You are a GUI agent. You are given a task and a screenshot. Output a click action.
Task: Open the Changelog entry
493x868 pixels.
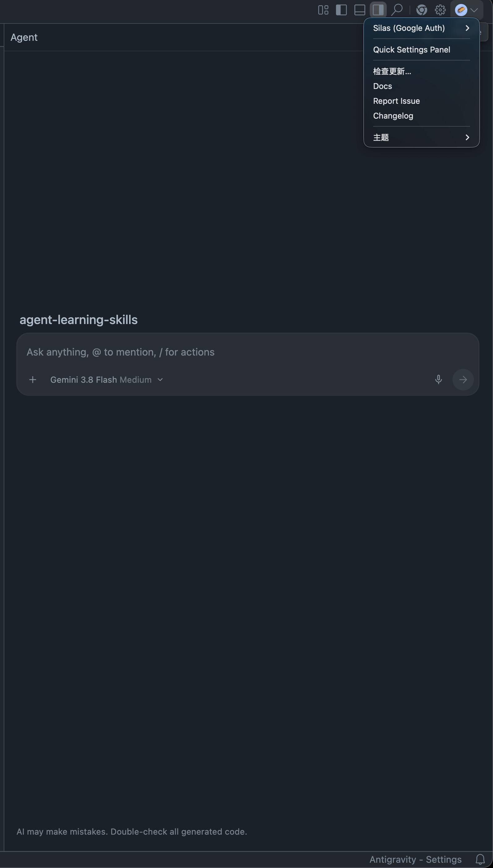pos(421,116)
